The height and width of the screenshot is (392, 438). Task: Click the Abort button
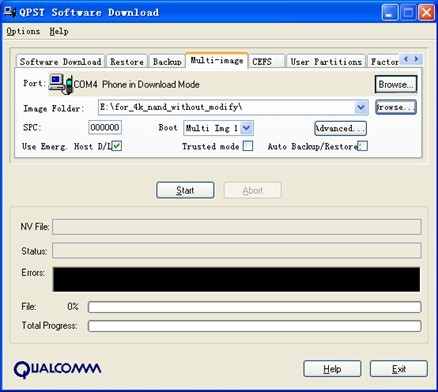click(252, 190)
